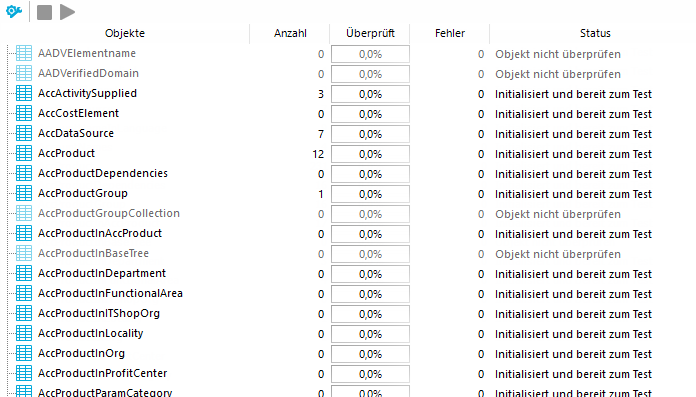The width and height of the screenshot is (696, 397).
Task: Click the Überprüft column header
Action: pyautogui.click(x=370, y=33)
